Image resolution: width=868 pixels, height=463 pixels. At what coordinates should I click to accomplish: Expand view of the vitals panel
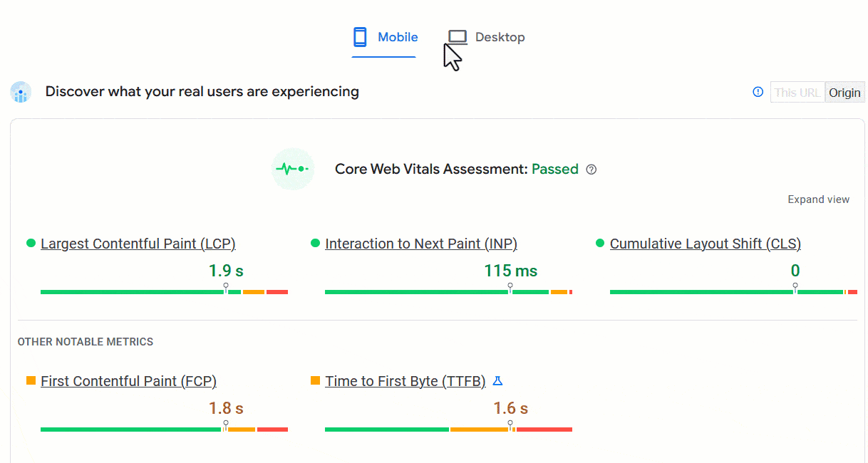pyautogui.click(x=818, y=199)
